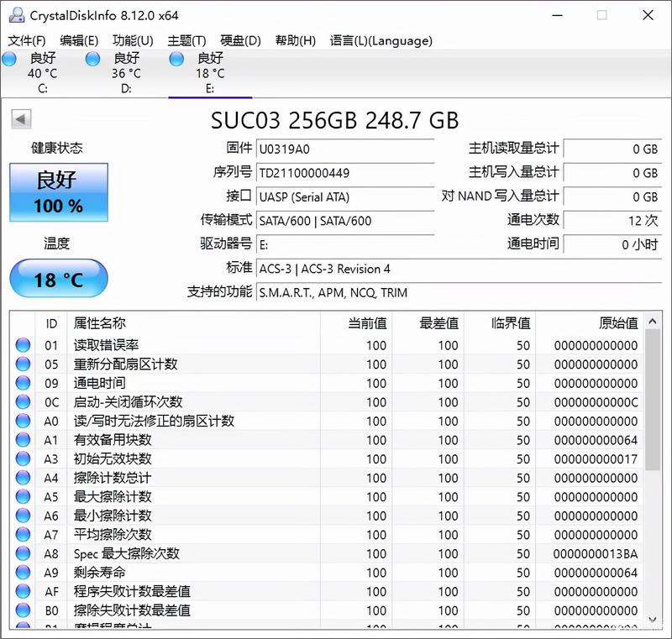Click the 18 °C temperature button
Image resolution: width=672 pixels, height=639 pixels.
point(59,279)
